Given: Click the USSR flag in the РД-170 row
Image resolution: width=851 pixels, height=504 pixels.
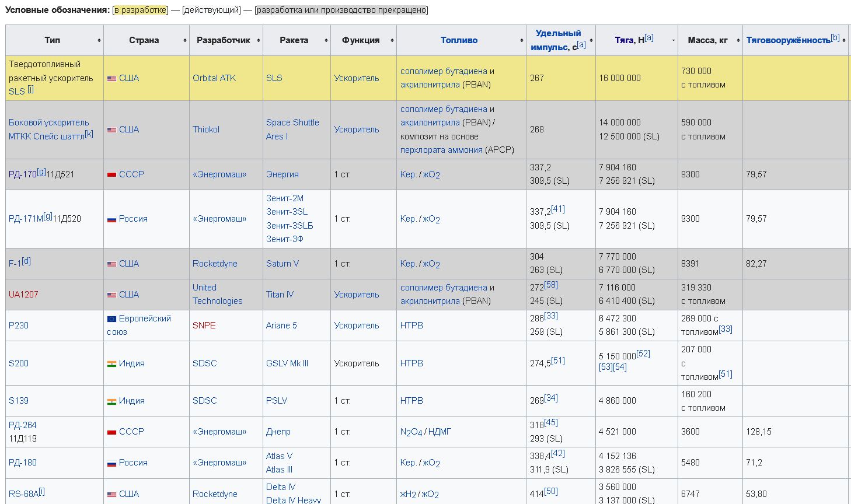Looking at the screenshot, I should [111, 174].
